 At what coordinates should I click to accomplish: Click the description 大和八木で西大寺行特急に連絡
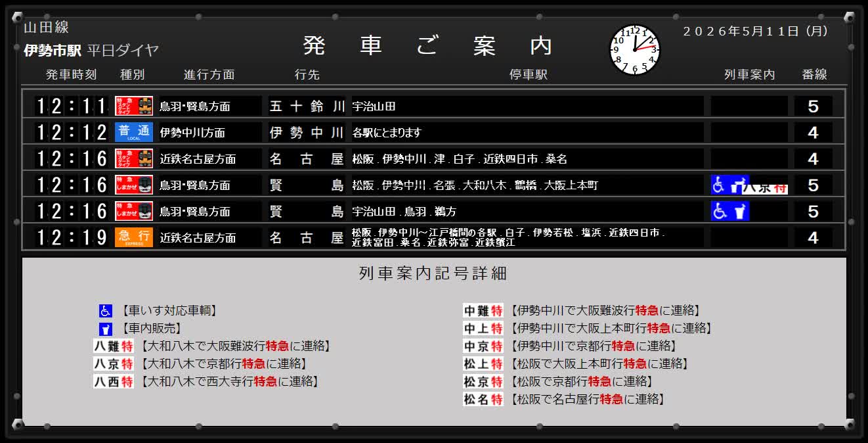(230, 382)
